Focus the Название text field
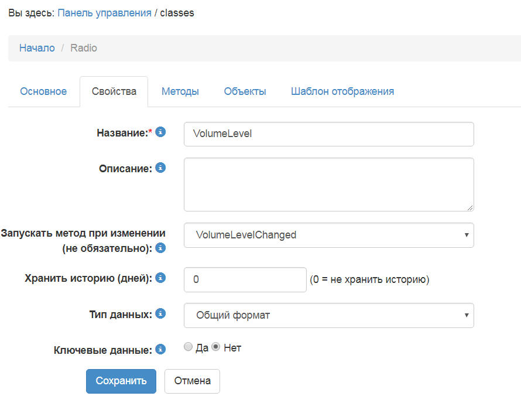The image size is (521, 420). click(x=328, y=134)
